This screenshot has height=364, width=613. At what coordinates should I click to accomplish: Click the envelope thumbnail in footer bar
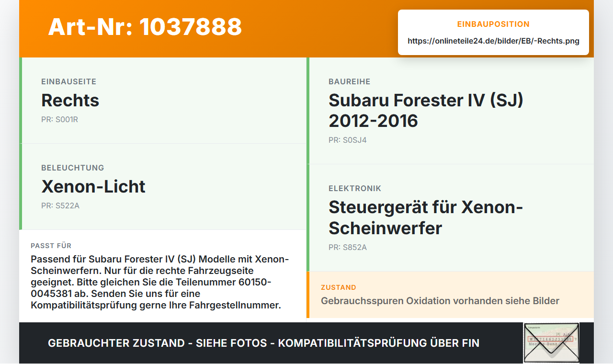[551, 343]
